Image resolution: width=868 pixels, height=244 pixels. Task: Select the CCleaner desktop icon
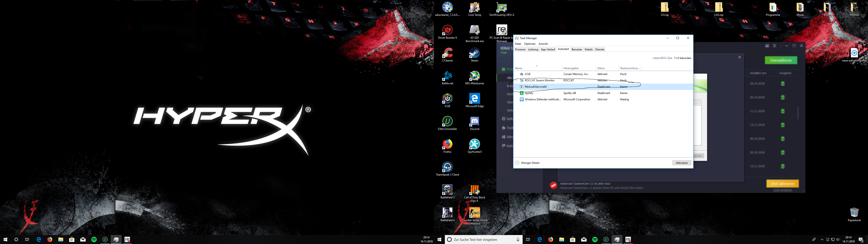[x=447, y=54]
